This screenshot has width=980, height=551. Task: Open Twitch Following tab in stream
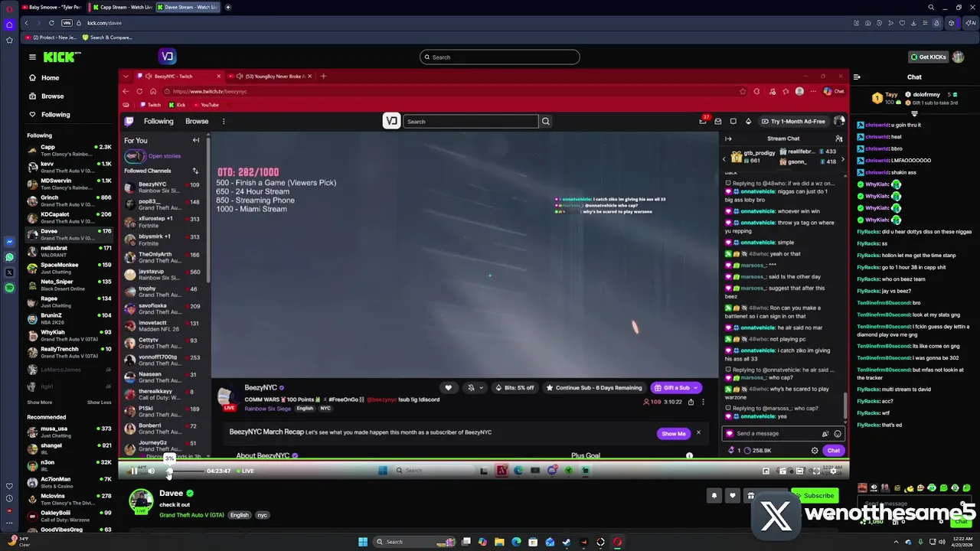click(158, 121)
